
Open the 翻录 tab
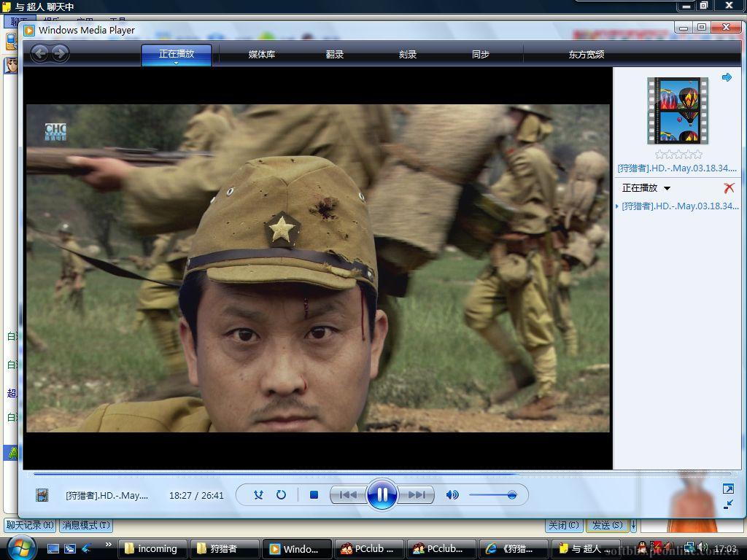pyautogui.click(x=334, y=54)
